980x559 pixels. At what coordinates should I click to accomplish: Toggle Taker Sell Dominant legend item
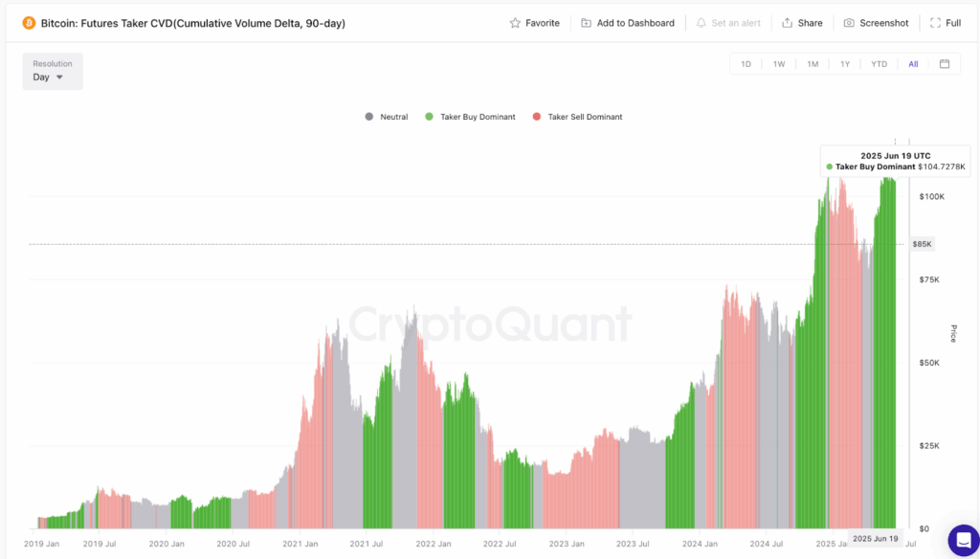click(x=577, y=117)
